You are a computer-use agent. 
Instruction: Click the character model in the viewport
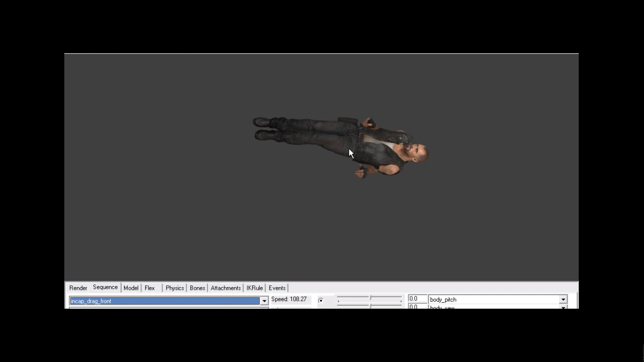pyautogui.click(x=340, y=147)
